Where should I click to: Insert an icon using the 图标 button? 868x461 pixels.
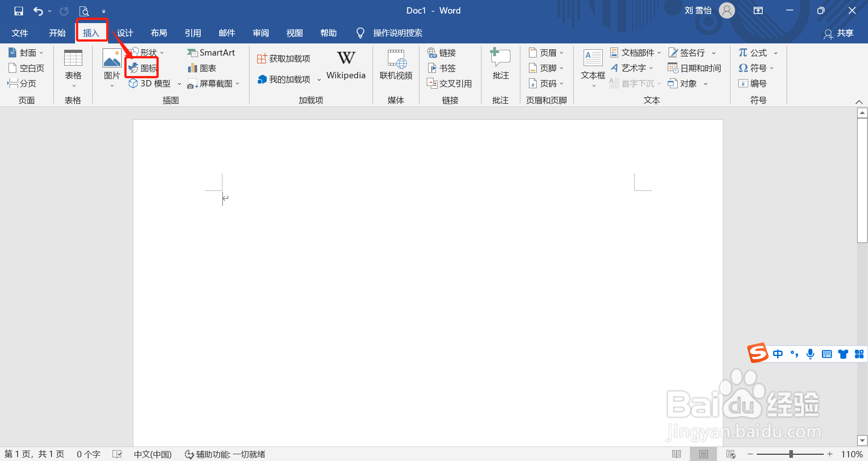point(142,67)
